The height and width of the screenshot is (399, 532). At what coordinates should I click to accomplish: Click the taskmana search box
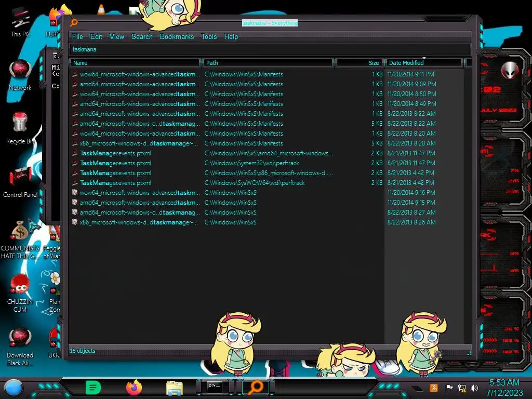270,49
